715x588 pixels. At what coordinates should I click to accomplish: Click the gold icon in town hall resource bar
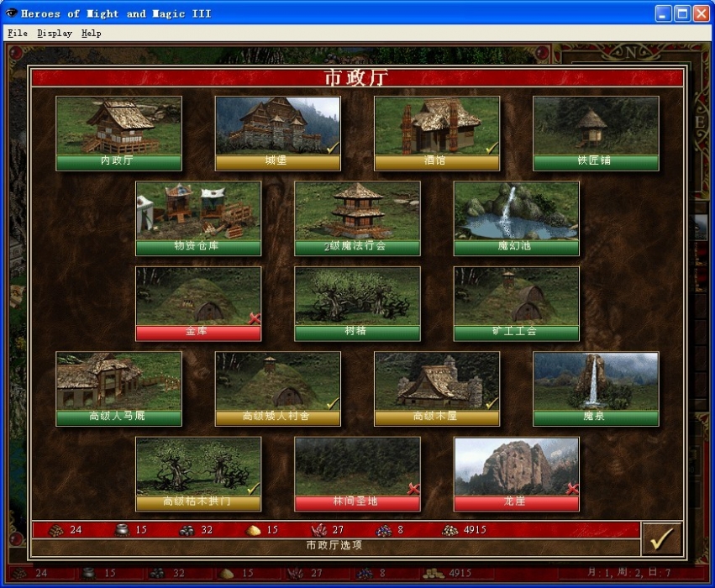pyautogui.click(x=450, y=530)
